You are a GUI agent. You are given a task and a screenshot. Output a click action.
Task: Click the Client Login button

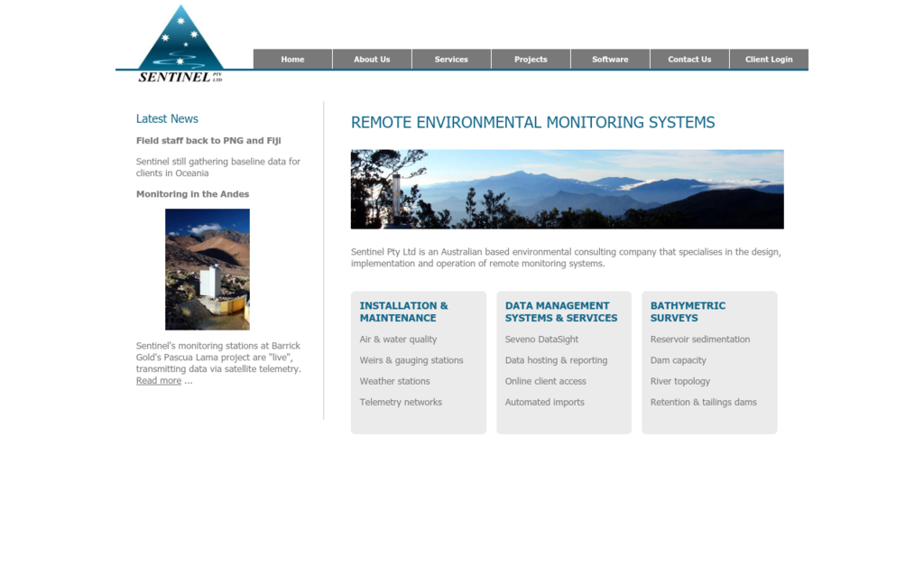click(769, 60)
